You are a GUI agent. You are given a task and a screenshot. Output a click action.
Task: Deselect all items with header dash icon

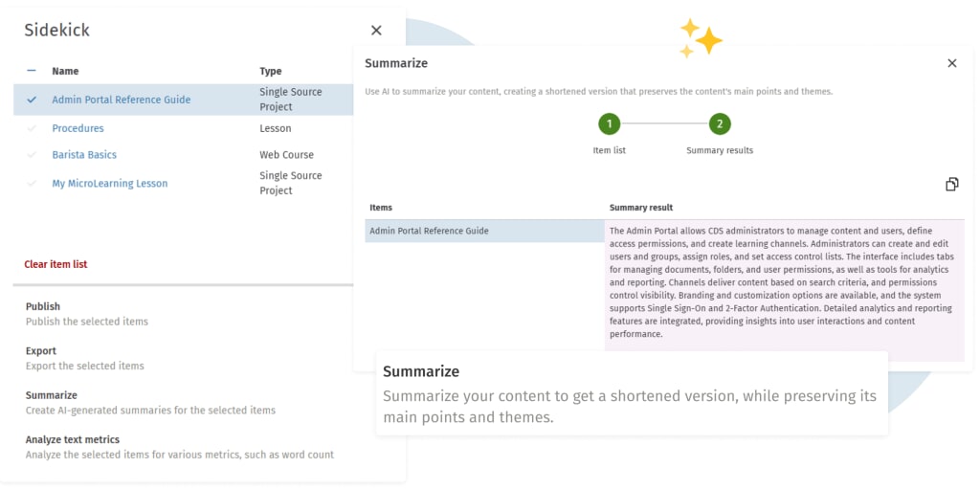32,71
